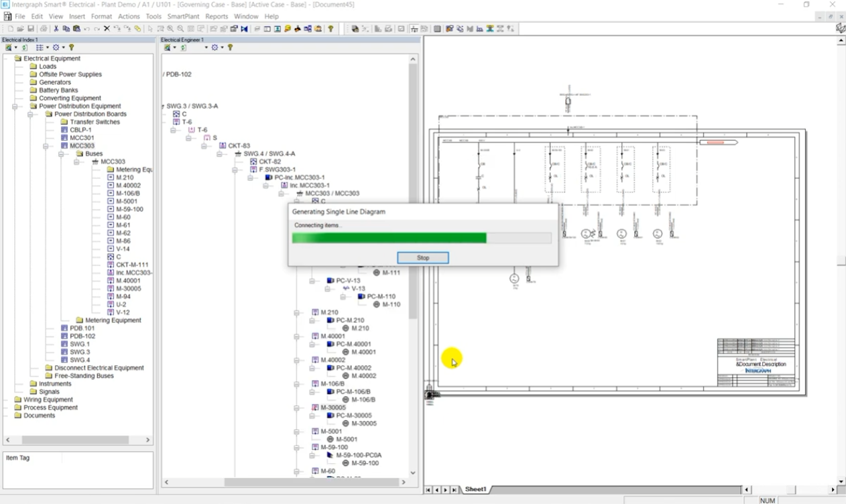Click the gear settings icon in Electrical Index panel
The image size is (846, 504).
click(56, 48)
